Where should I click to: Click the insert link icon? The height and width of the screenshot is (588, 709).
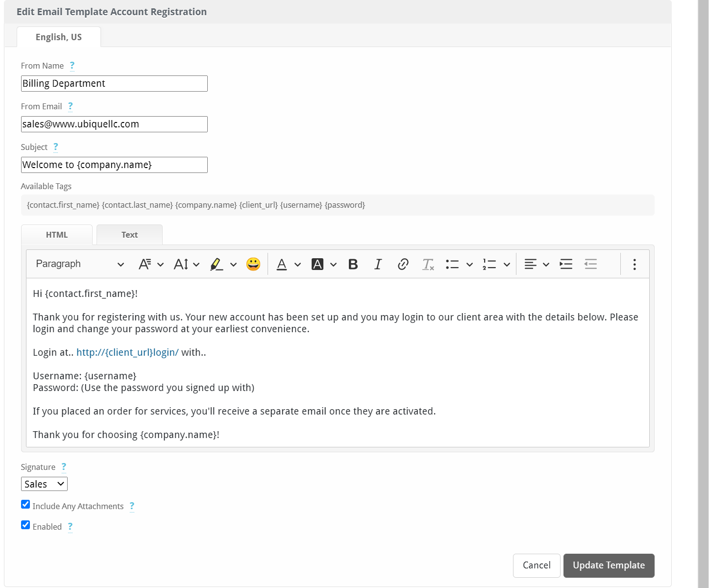[403, 265]
